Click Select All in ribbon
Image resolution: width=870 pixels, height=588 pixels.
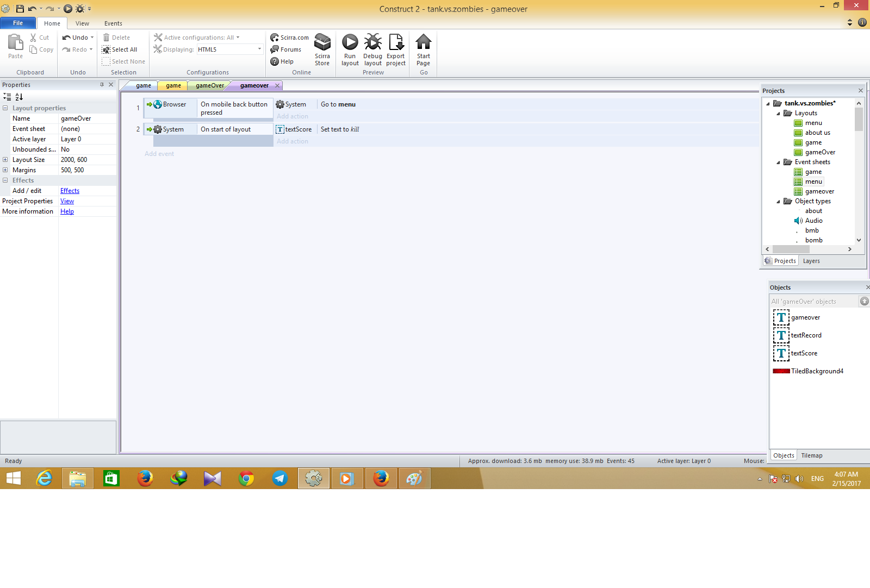119,49
